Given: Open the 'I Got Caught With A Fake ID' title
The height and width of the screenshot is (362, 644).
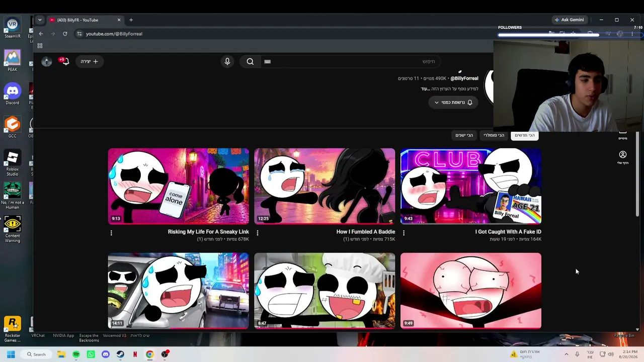Looking at the screenshot, I should tap(508, 232).
